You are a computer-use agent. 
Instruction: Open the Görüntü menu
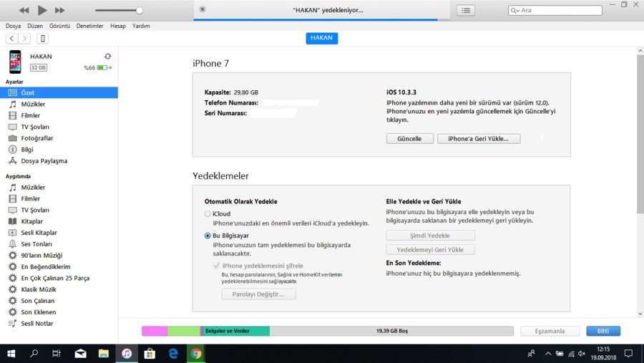point(59,26)
